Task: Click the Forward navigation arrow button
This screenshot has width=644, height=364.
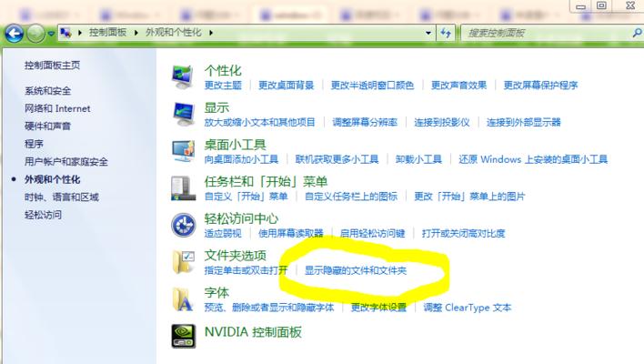Action: 35,34
